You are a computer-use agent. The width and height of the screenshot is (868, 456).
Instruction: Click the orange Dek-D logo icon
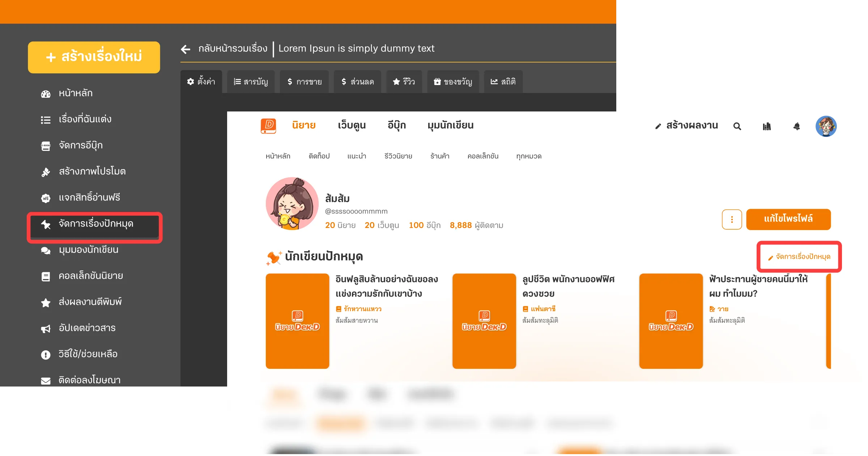pyautogui.click(x=268, y=126)
